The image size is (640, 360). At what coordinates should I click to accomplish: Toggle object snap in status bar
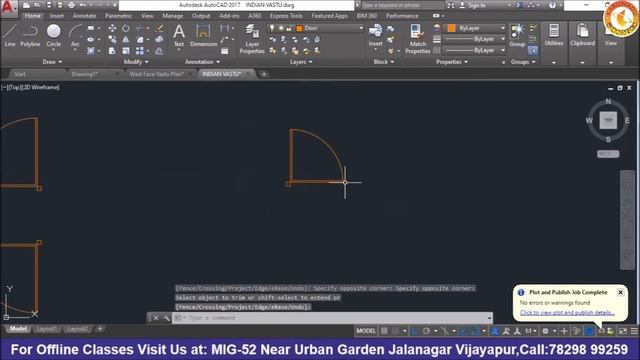tap(475, 331)
